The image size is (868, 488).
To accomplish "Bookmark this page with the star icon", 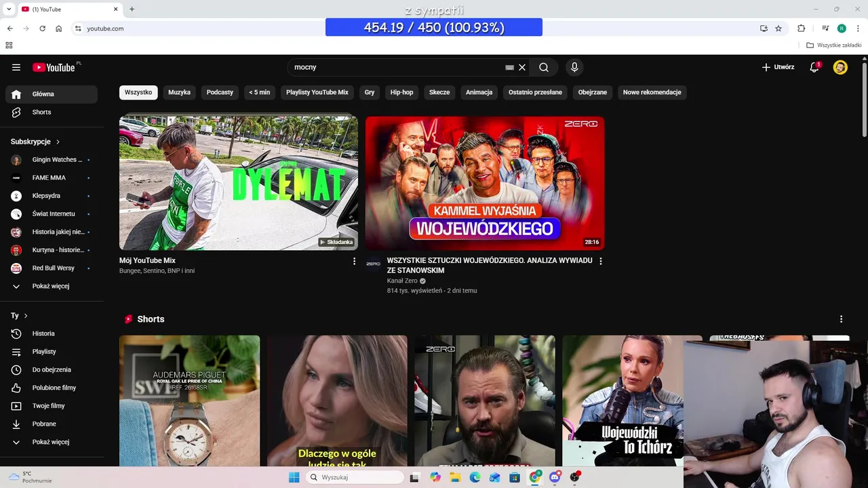I will tap(778, 28).
